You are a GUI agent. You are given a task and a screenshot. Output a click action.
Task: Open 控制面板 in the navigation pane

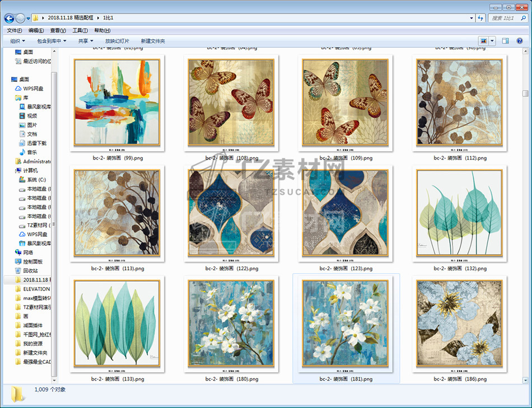32,261
